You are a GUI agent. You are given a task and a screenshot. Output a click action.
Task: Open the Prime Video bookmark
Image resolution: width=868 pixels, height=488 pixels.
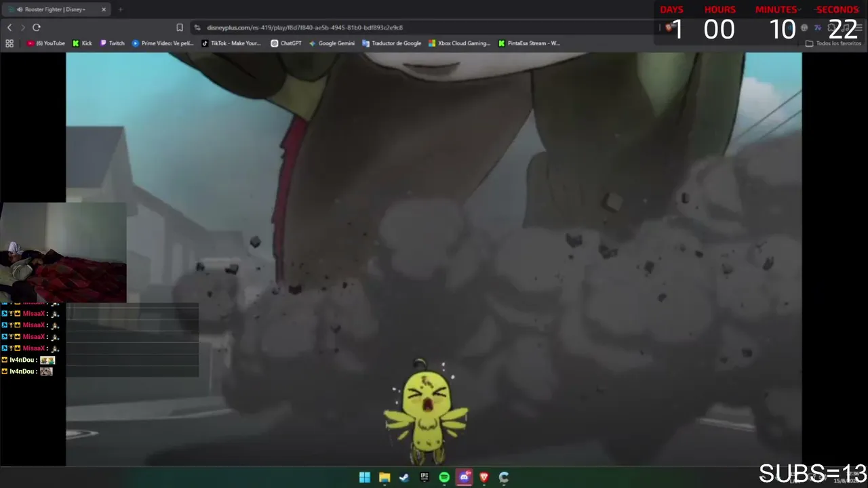[x=163, y=43]
